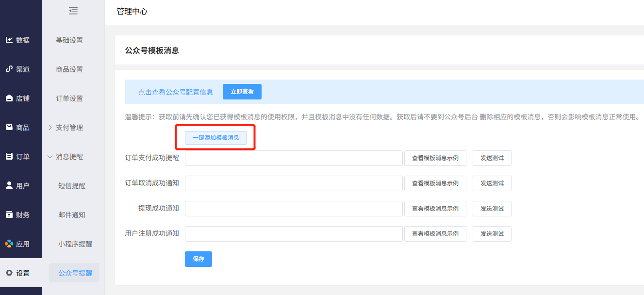The height and width of the screenshot is (295, 644).
Task: Click the 公众号模板消息 page heading
Action: (x=152, y=50)
